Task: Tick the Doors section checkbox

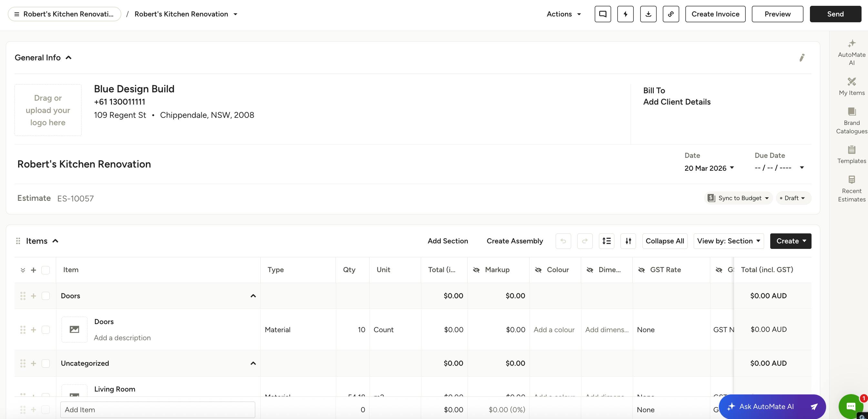Action: click(45, 296)
